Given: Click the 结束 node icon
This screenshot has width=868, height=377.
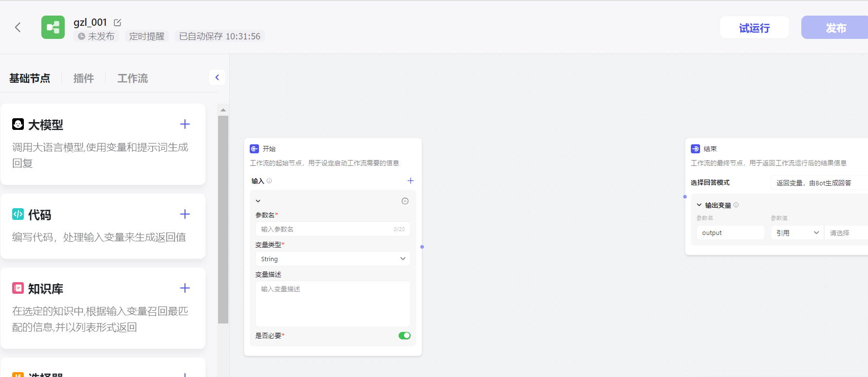Looking at the screenshot, I should (695, 149).
